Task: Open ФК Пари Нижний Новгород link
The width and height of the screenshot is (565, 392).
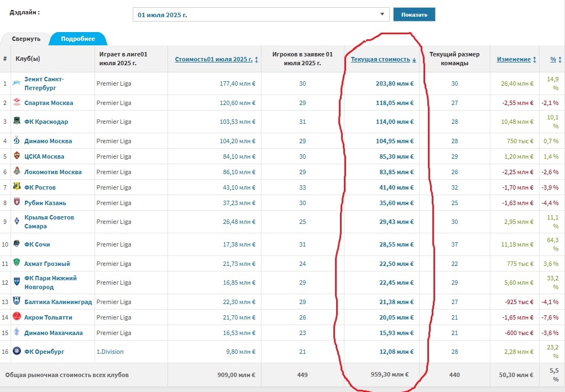Action: click(x=50, y=283)
